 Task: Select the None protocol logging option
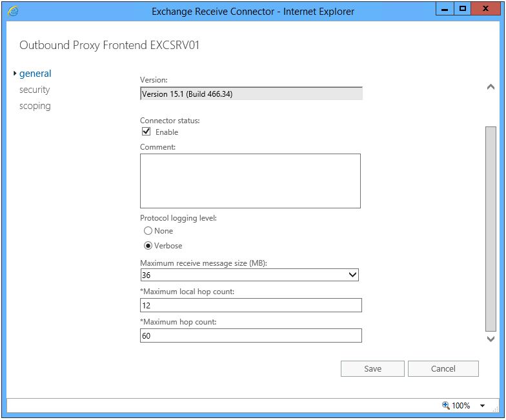(x=148, y=231)
